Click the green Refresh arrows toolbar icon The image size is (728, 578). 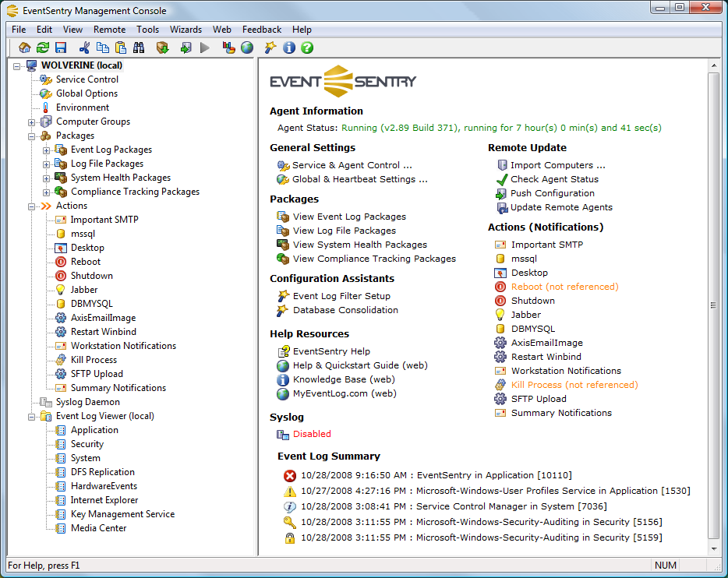[x=43, y=48]
